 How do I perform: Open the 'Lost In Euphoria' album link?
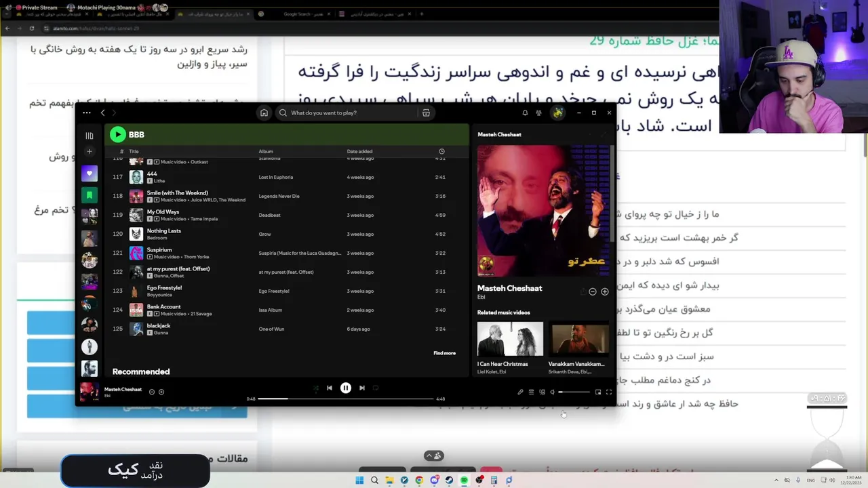276,177
